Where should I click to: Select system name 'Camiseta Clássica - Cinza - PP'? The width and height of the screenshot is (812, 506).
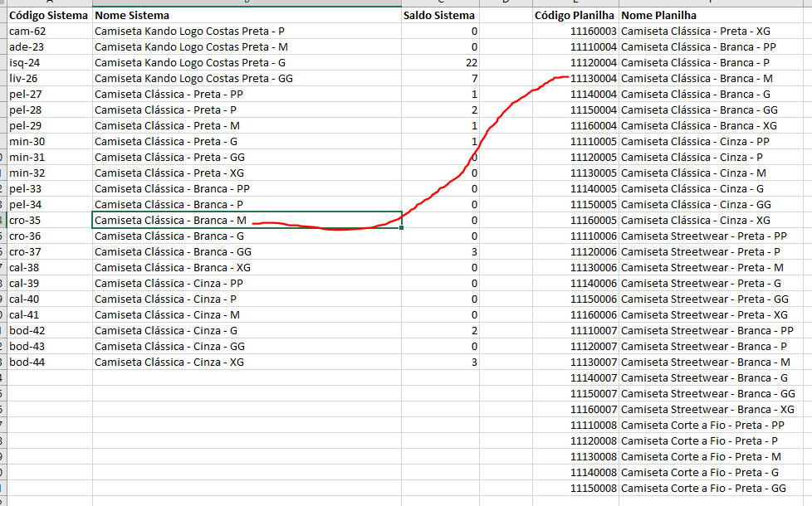click(169, 284)
